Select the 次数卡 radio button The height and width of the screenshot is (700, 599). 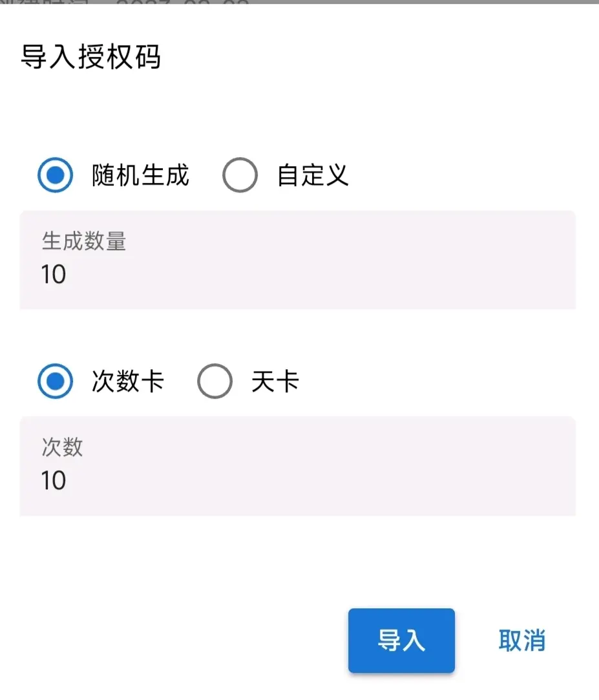(55, 381)
